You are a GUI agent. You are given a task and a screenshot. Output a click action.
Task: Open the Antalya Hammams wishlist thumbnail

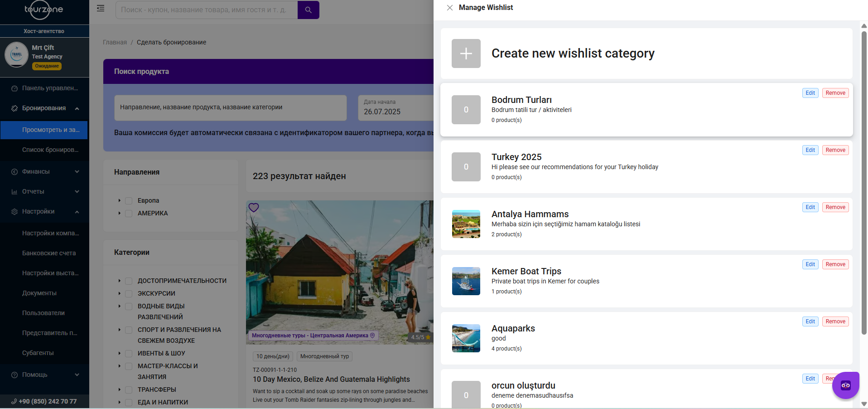[466, 224]
